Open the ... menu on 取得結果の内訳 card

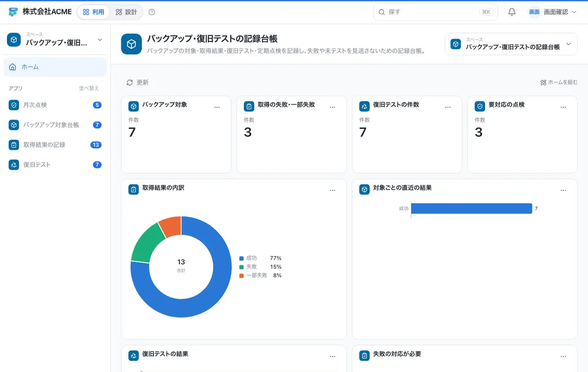coord(333,190)
